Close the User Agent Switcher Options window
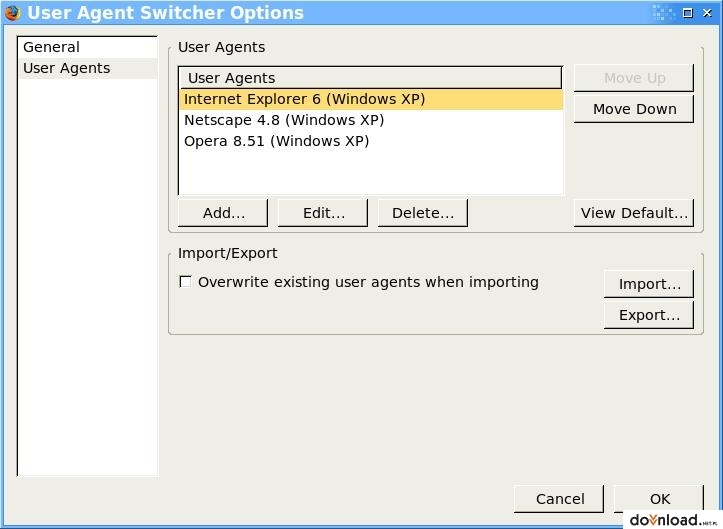723x529 pixels. 707,13
